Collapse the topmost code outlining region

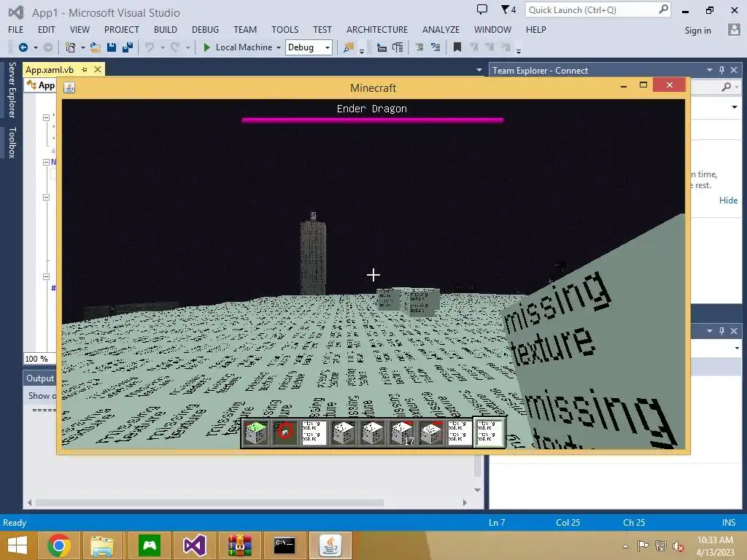tap(46, 117)
